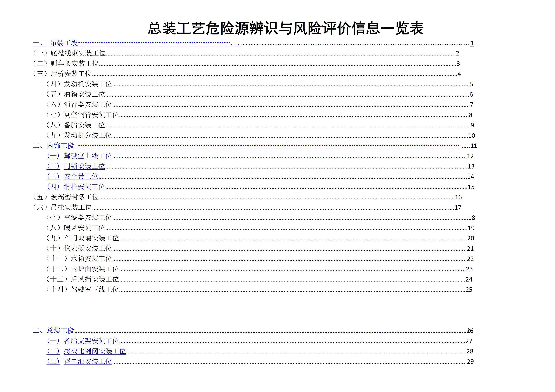Follow the 门锁安装工位 hyperlink
The width and height of the screenshot is (555, 392).
coord(84,166)
